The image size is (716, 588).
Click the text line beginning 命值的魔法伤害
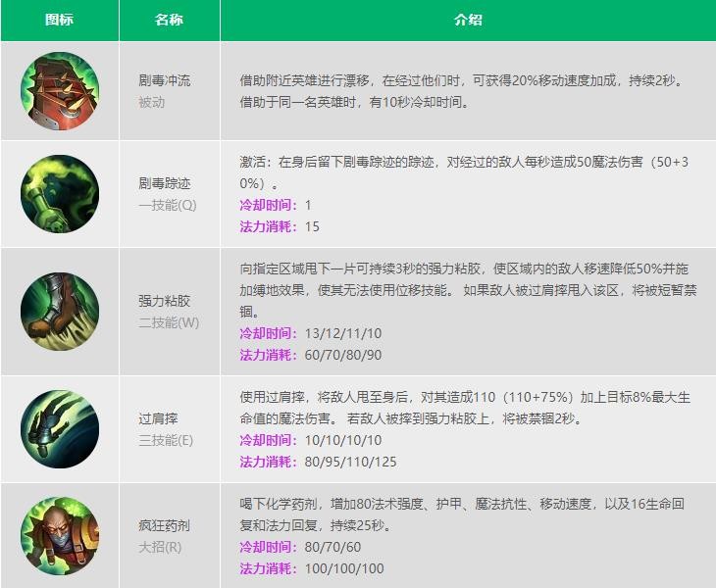tap(411, 418)
